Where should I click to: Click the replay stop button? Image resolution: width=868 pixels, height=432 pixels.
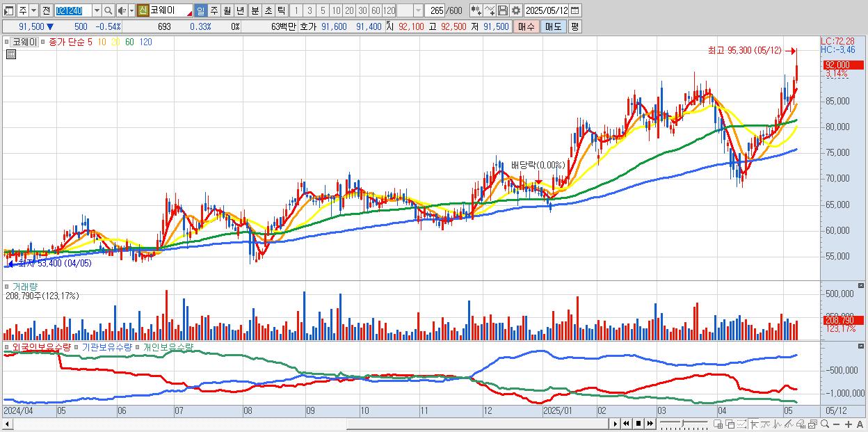click(638, 424)
